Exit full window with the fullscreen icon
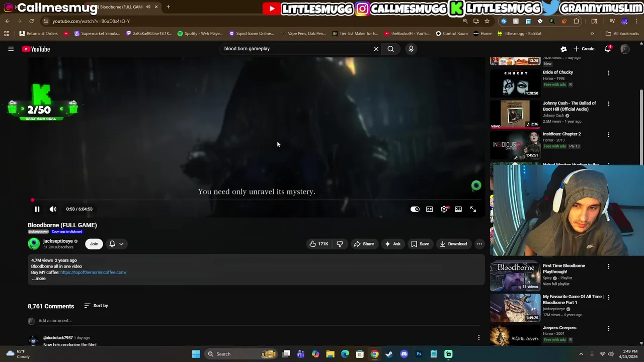Screen dimensions: 644x362 pos(473,209)
